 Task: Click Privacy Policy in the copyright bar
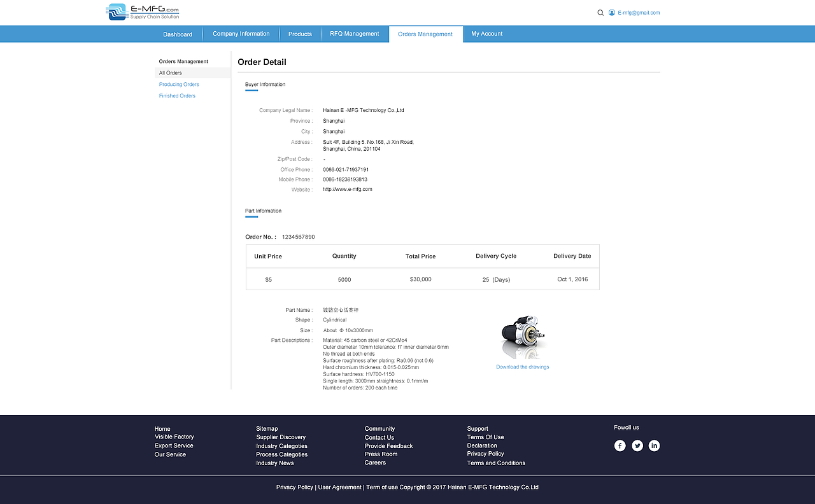pos(295,487)
